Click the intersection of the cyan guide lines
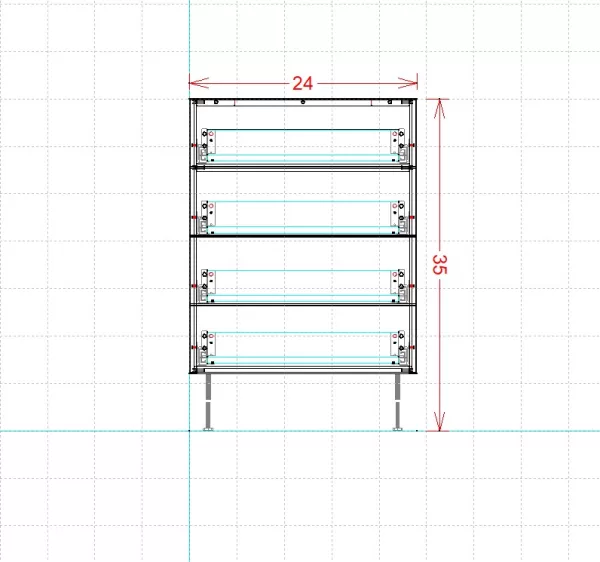Viewport: 600px width, 562px height. coord(189,431)
